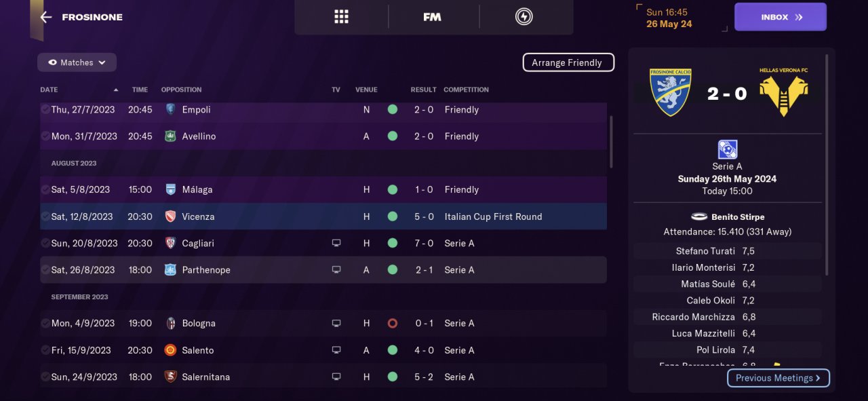Sort by the Opposition column header
The width and height of the screenshot is (868, 401).
click(181, 90)
